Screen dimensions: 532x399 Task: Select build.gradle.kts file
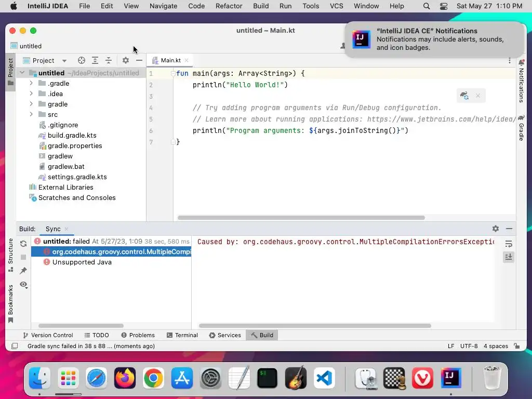click(x=72, y=136)
